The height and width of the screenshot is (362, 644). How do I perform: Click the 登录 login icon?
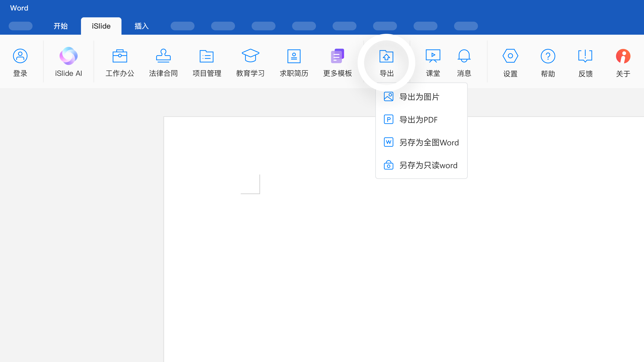click(x=20, y=63)
